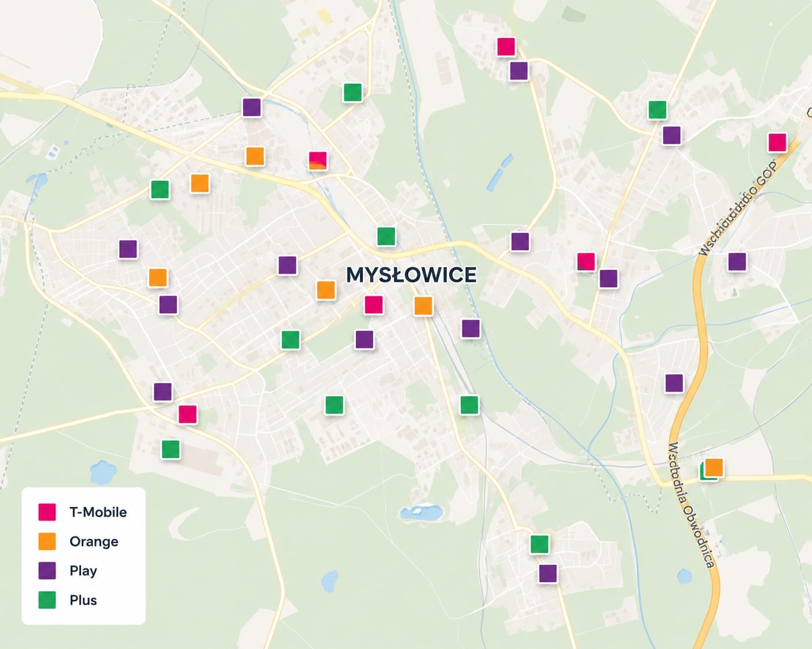Click the 'T-Mobile' legend label
This screenshot has width=812, height=649.
[98, 512]
